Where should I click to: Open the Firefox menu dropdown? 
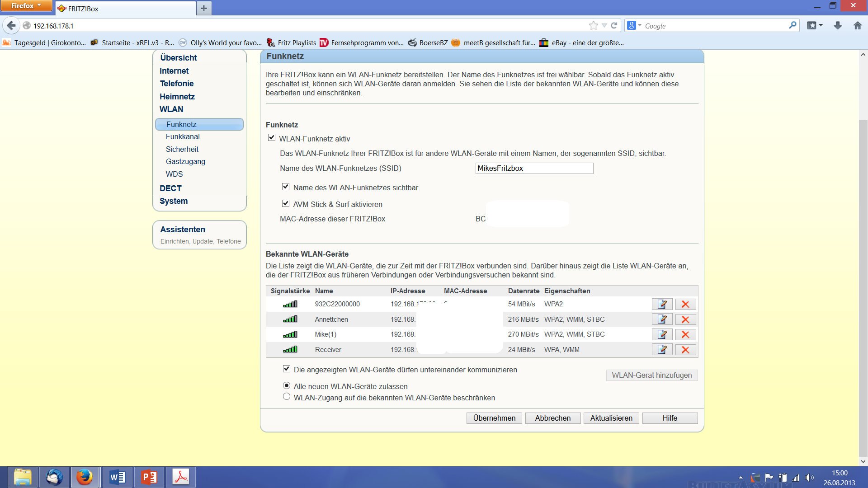coord(26,6)
